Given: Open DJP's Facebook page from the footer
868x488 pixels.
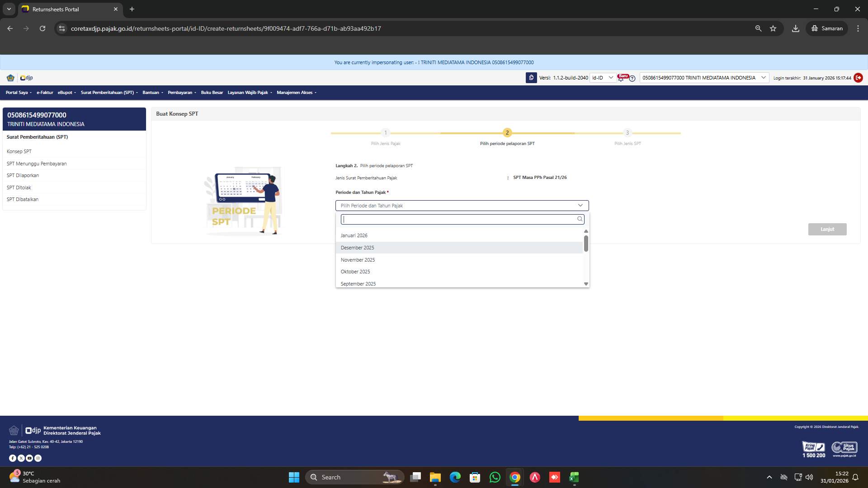Looking at the screenshot, I should (13, 458).
